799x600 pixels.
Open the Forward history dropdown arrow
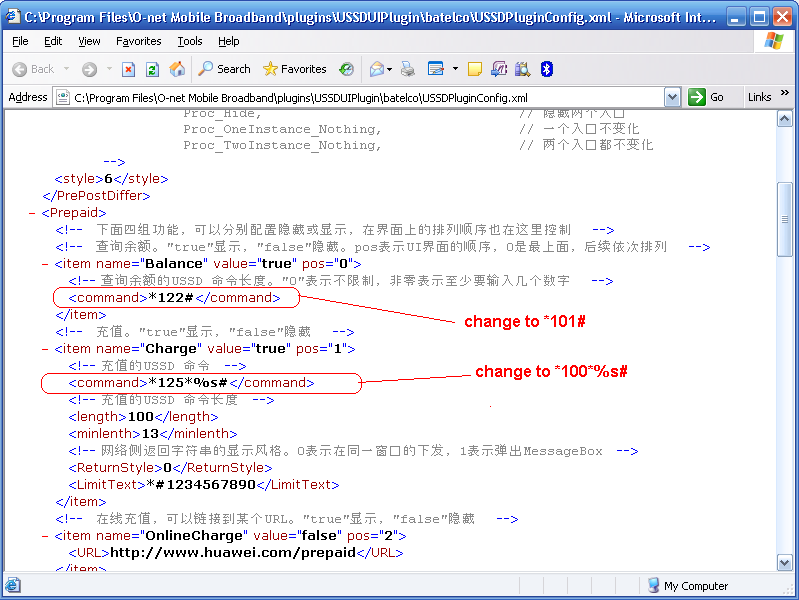point(109,69)
